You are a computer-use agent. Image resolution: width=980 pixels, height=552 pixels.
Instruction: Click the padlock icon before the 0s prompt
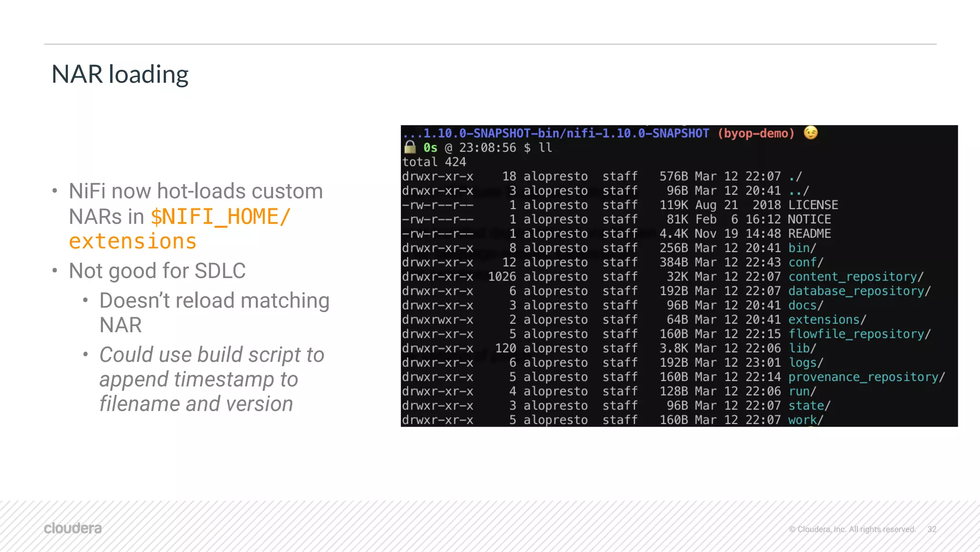(x=410, y=147)
